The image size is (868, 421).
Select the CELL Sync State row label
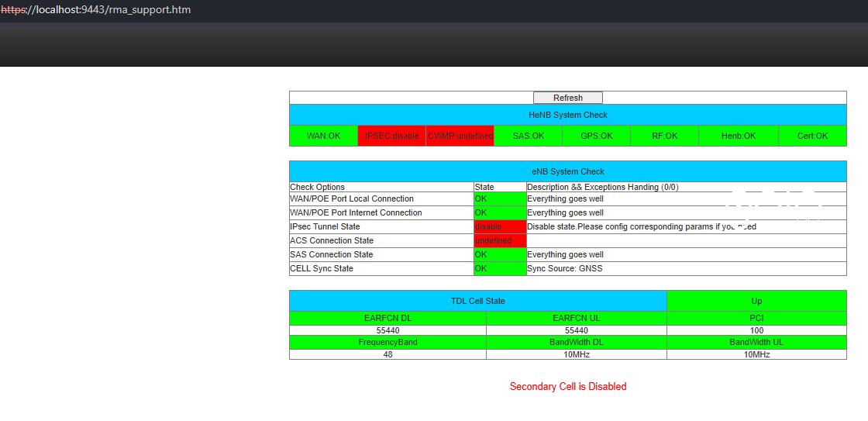[x=322, y=268]
